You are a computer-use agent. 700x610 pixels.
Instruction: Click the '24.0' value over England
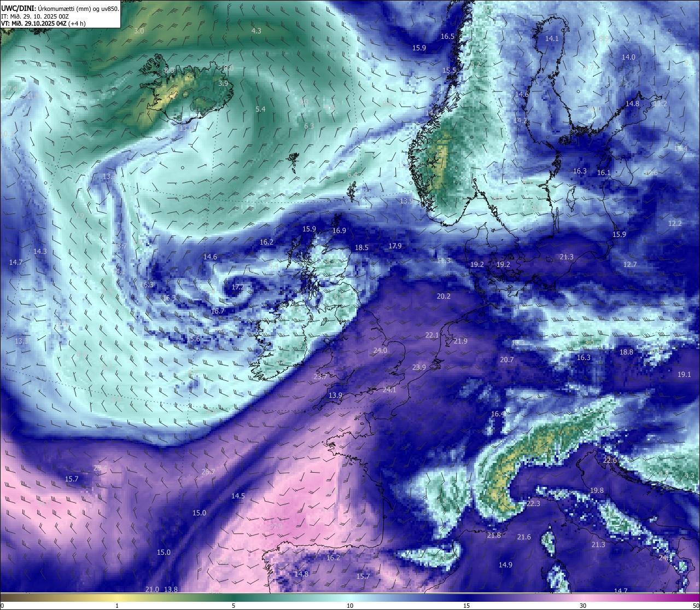tap(380, 350)
